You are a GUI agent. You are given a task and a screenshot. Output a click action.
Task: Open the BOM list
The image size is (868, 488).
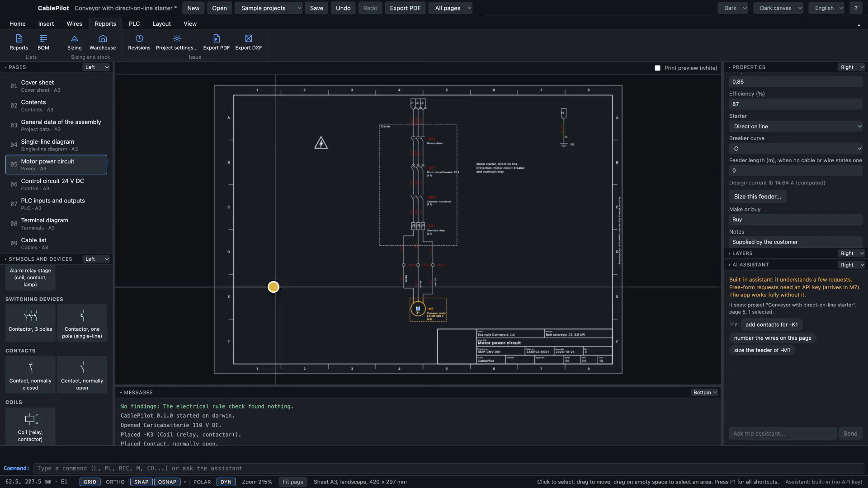(x=43, y=42)
